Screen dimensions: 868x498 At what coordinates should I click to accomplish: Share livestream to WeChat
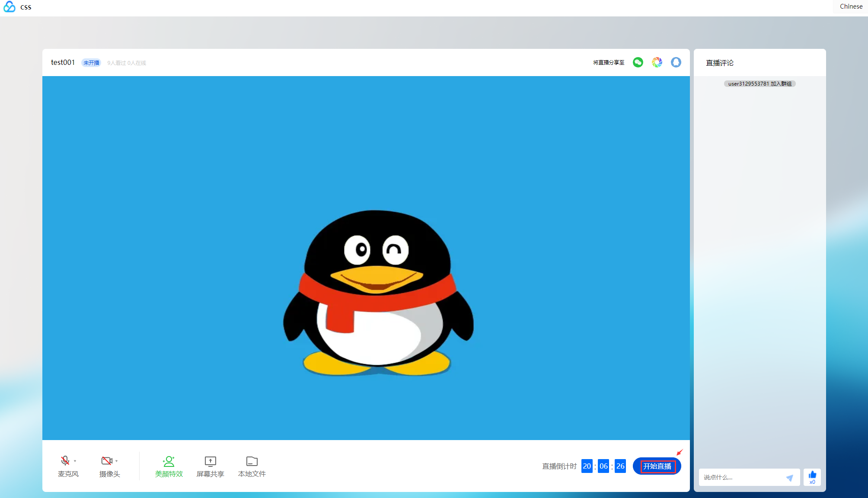tap(638, 63)
